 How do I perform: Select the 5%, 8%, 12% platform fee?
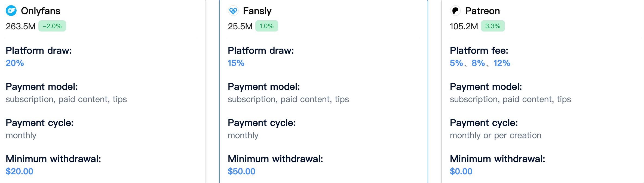point(480,63)
